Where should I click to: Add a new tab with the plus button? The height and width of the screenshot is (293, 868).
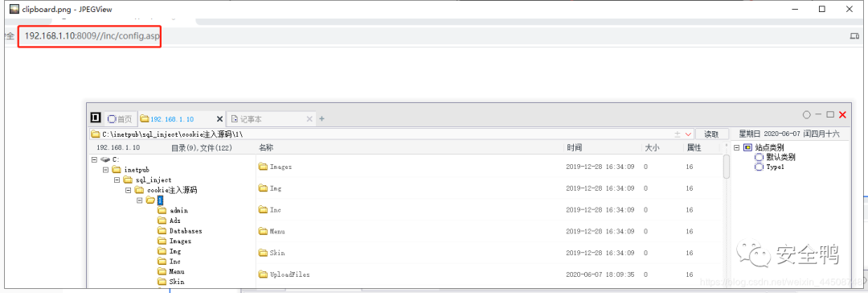(x=322, y=119)
